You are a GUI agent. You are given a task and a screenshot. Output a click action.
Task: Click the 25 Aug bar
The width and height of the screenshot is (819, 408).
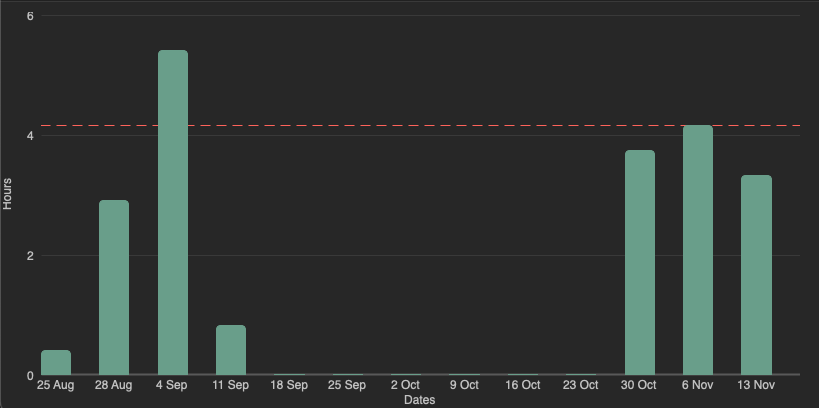pyautogui.click(x=56, y=363)
